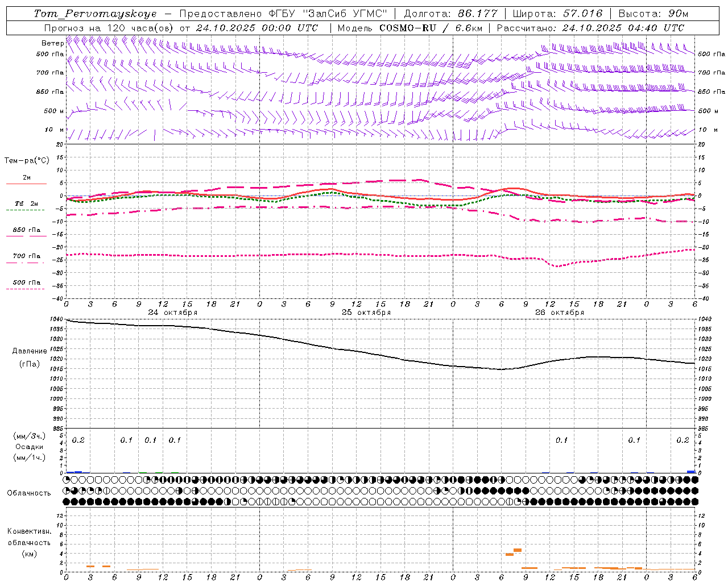
Task: Click the station name Tom_Pervomayskoye
Action: click(95, 14)
